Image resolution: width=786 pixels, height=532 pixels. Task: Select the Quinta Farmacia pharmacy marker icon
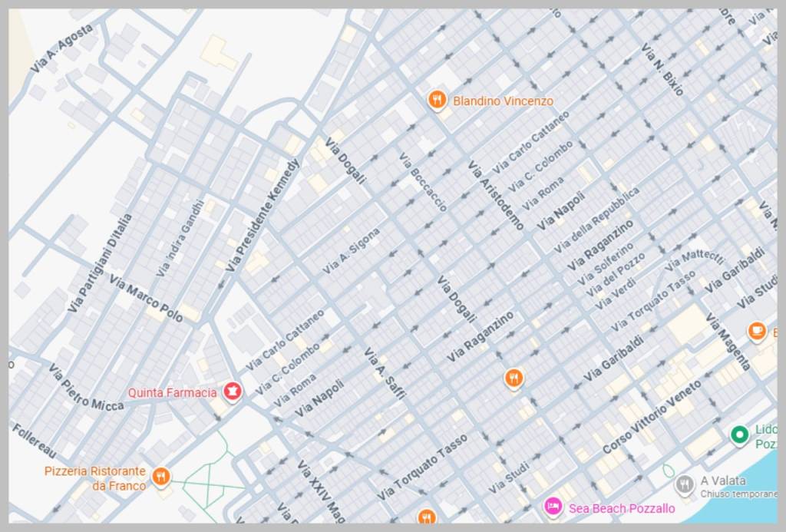pyautogui.click(x=230, y=392)
